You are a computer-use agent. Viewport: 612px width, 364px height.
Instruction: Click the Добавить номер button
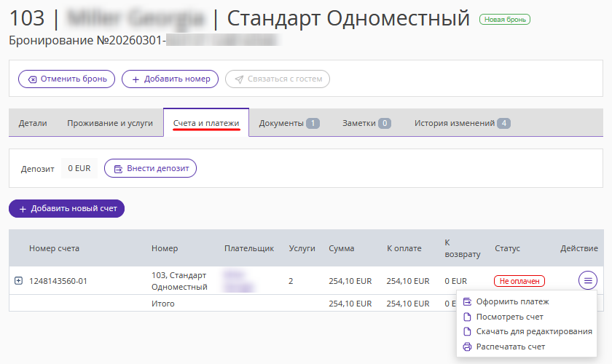coord(170,79)
